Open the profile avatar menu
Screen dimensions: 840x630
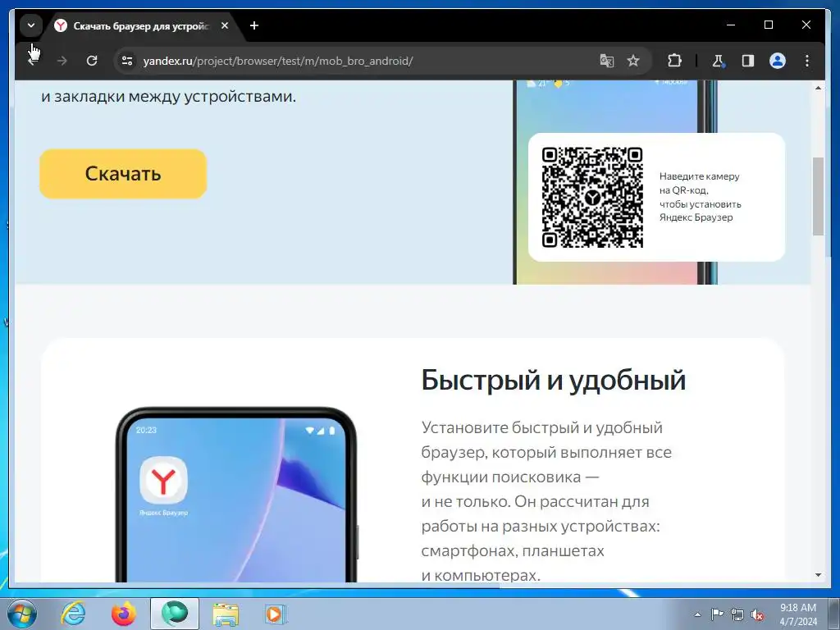coord(778,61)
